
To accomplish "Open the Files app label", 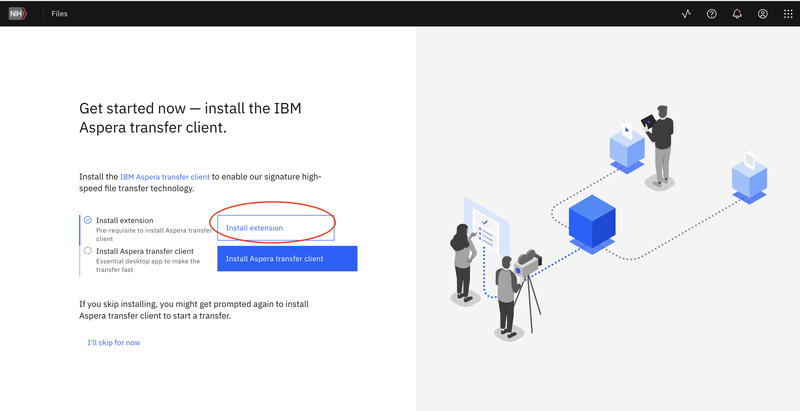I will (59, 14).
